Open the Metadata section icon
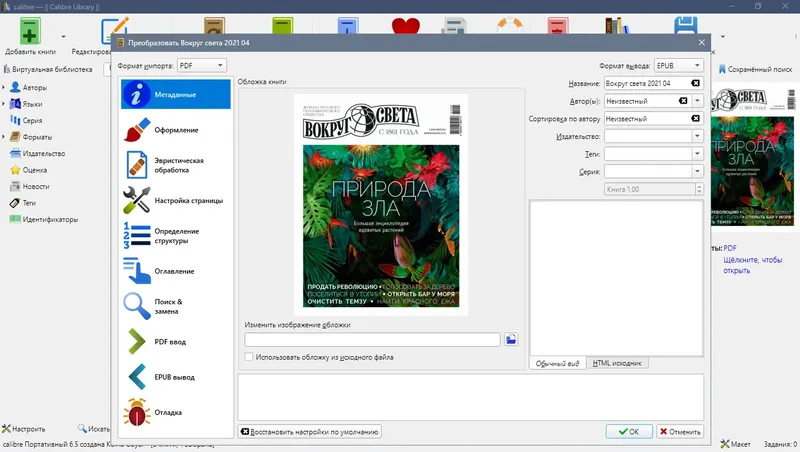Screen dimensions: 800x452 pyautogui.click(x=136, y=94)
